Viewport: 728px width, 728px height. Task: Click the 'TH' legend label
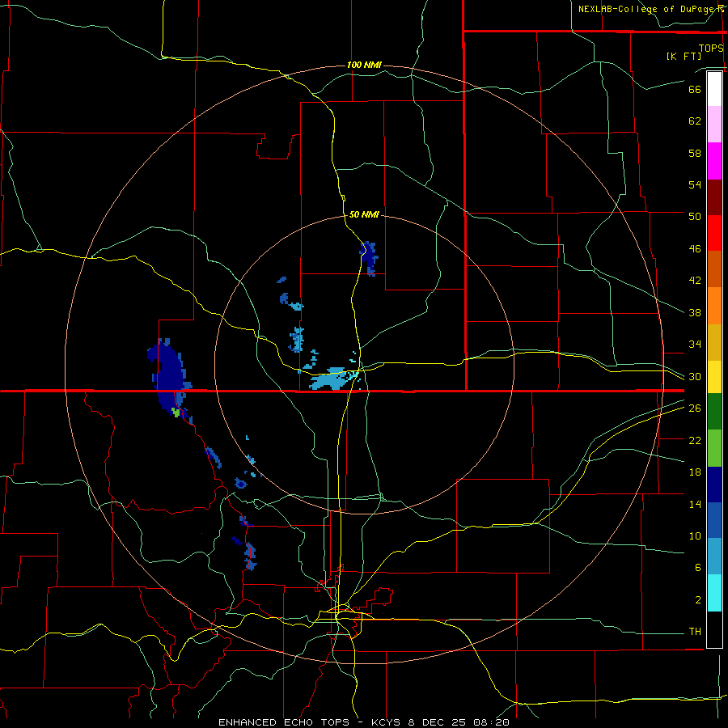coord(695,632)
